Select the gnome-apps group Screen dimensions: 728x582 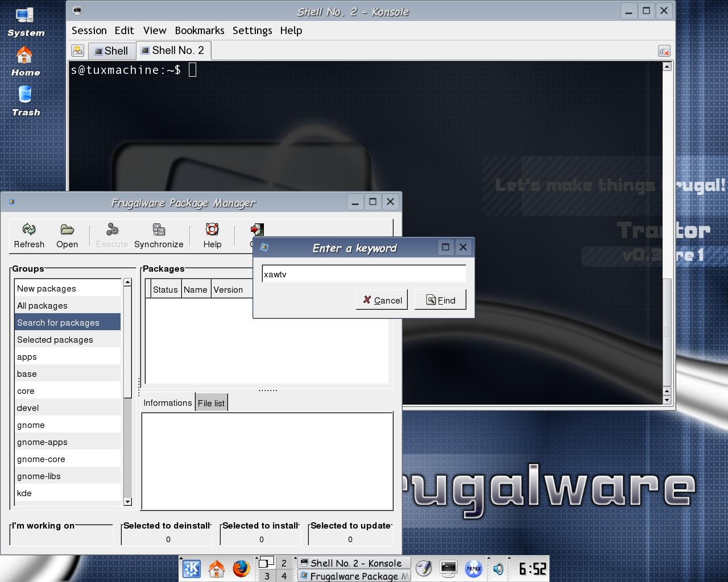(x=68, y=442)
